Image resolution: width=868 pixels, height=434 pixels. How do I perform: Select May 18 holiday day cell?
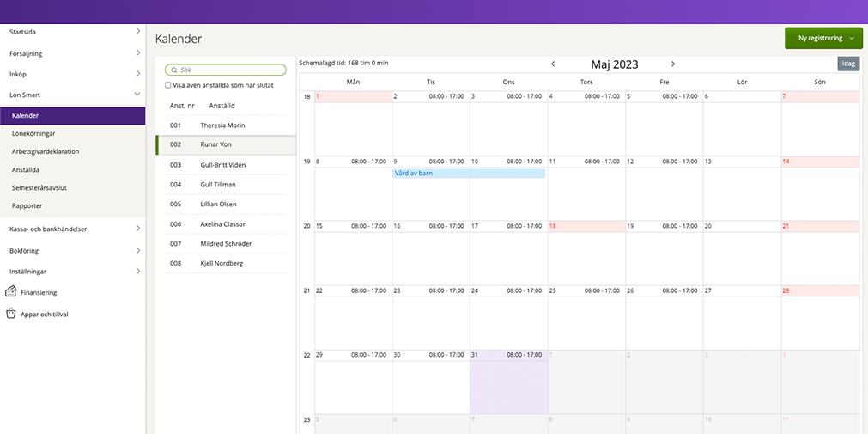pyautogui.click(x=586, y=253)
